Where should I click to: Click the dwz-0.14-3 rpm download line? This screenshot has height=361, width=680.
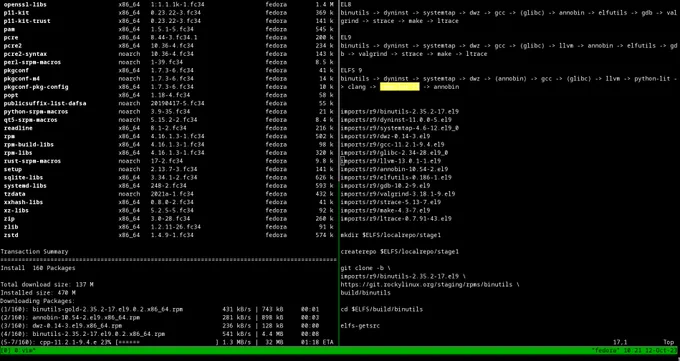click(160, 326)
